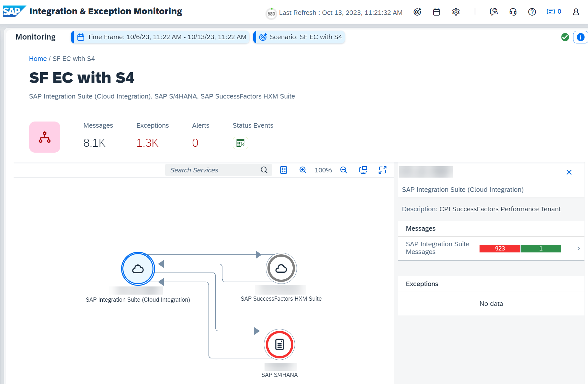Click the green 1 successful messages bar
This screenshot has height=384, width=588.
[x=541, y=249]
